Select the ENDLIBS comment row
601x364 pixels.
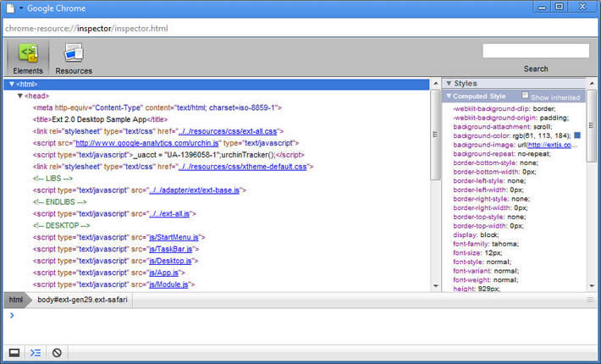60,202
